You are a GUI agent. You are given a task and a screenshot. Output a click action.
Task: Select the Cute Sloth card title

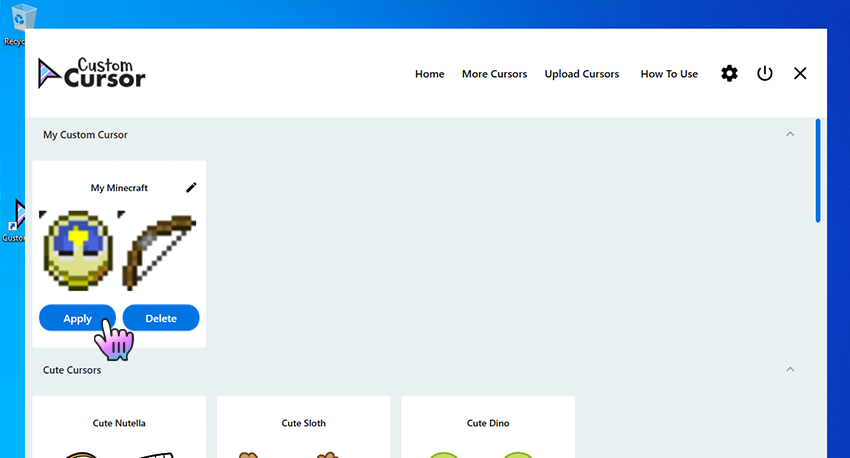[304, 423]
